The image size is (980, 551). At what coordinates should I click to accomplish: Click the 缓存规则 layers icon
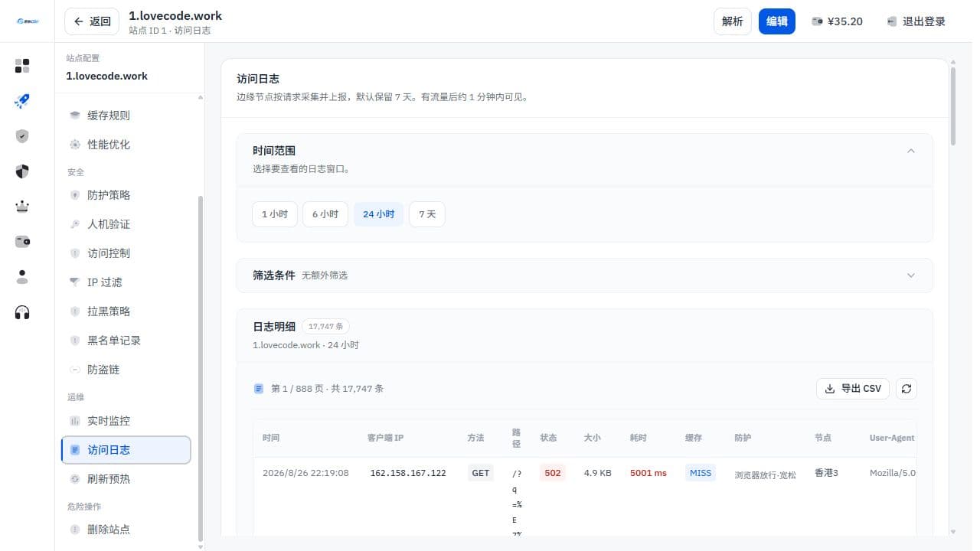tap(75, 116)
